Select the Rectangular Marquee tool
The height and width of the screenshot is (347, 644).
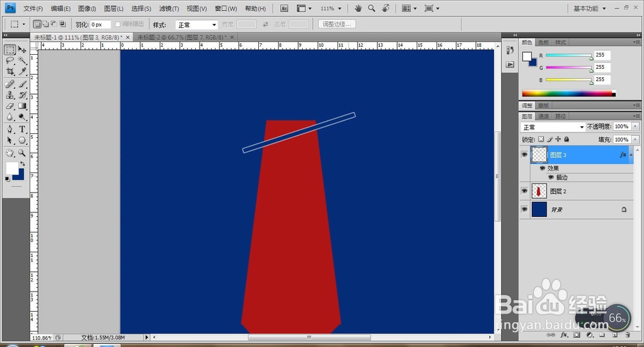point(10,50)
